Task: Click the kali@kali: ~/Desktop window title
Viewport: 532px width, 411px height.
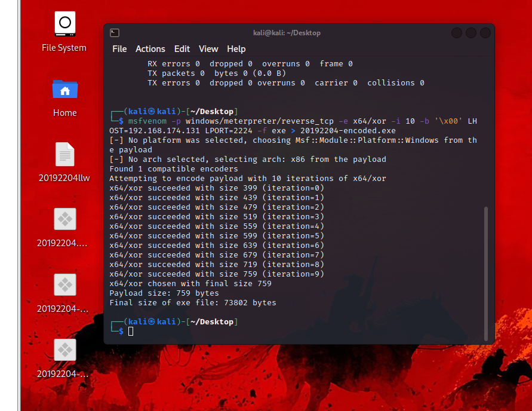Action: (x=287, y=33)
